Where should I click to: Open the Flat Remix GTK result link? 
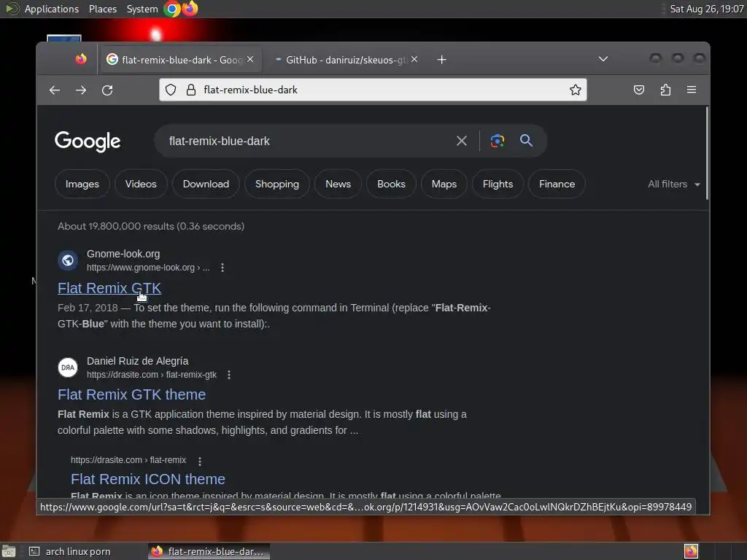click(x=109, y=288)
